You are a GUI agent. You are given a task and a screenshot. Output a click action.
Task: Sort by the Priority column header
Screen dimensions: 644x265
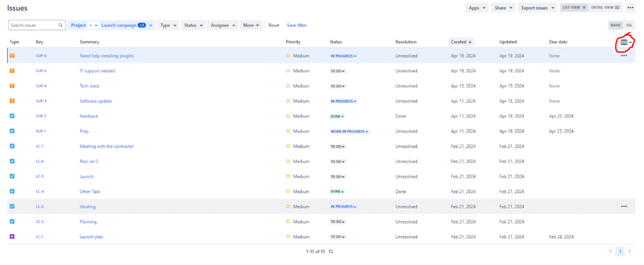293,41
